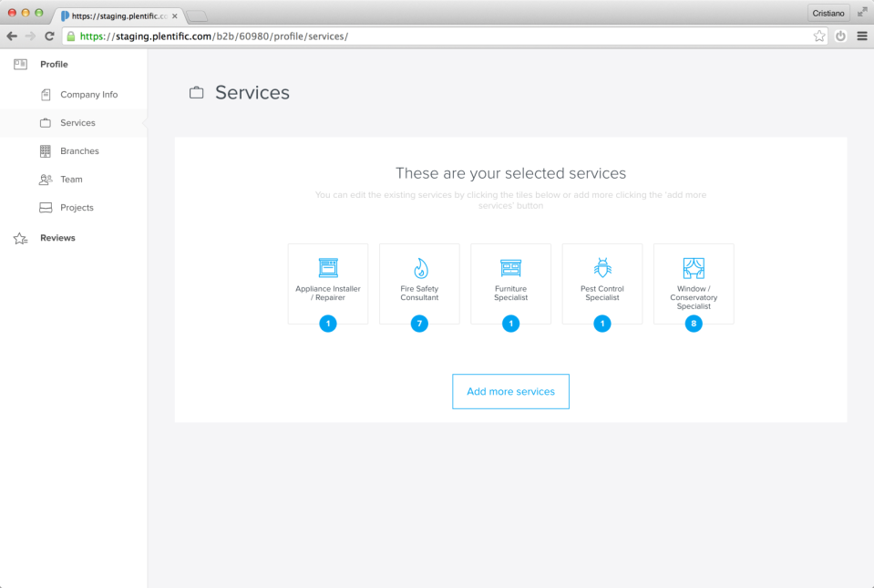Click 'Furniture Specialist' tile label

510,294
